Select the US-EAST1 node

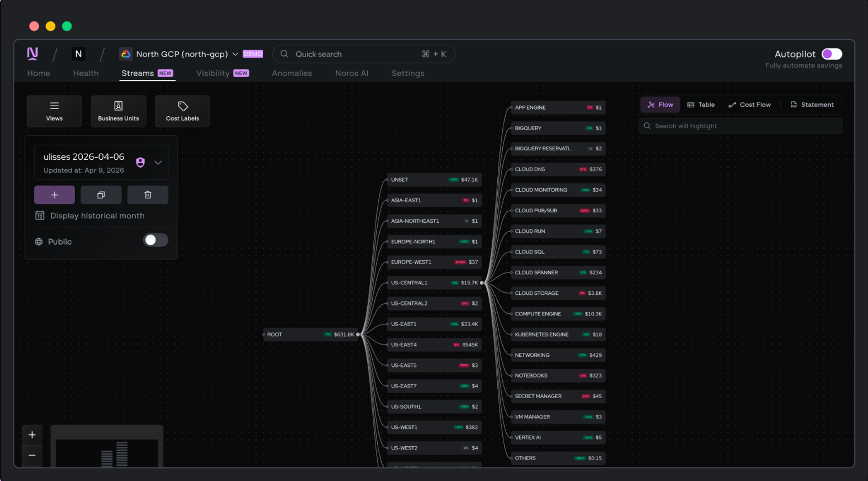pyautogui.click(x=434, y=324)
